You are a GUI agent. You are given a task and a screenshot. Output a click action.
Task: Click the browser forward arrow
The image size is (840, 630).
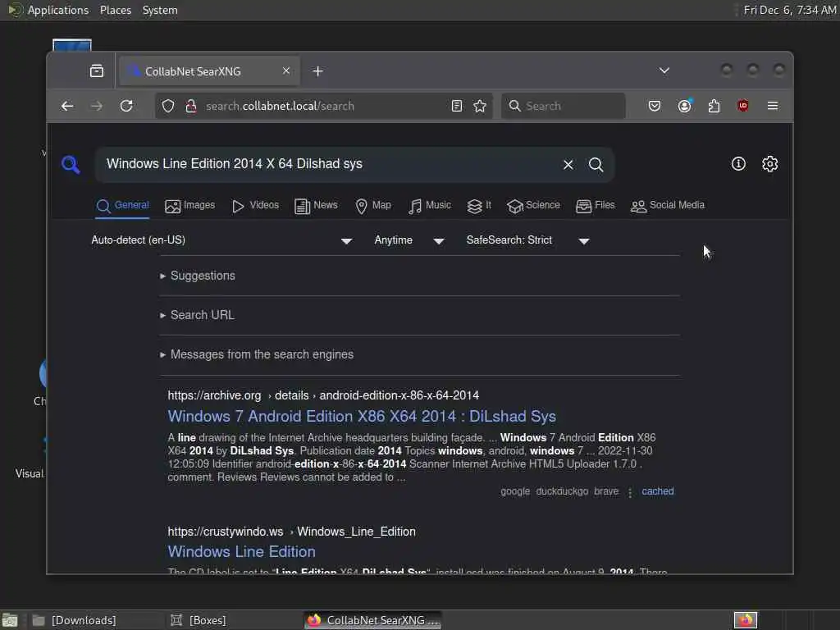[x=97, y=106]
